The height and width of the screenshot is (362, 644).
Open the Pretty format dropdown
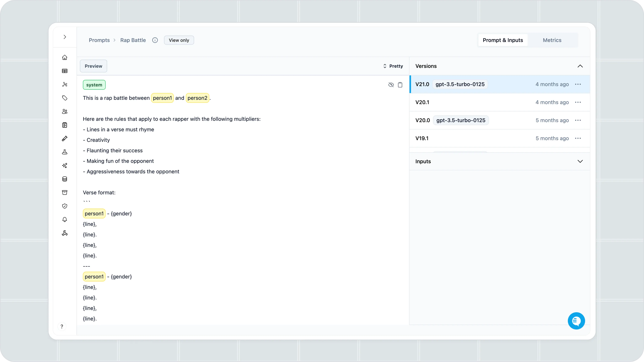[x=393, y=66]
